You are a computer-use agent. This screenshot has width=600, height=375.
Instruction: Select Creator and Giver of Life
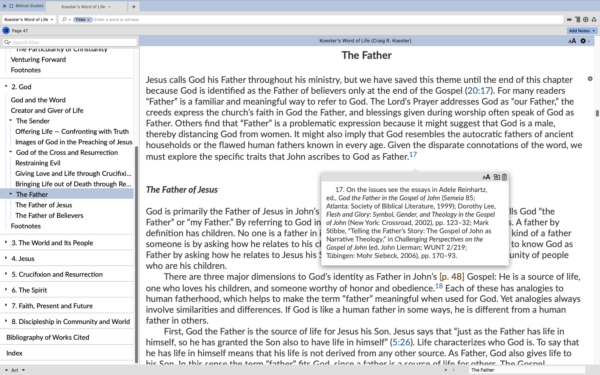pyautogui.click(x=47, y=110)
